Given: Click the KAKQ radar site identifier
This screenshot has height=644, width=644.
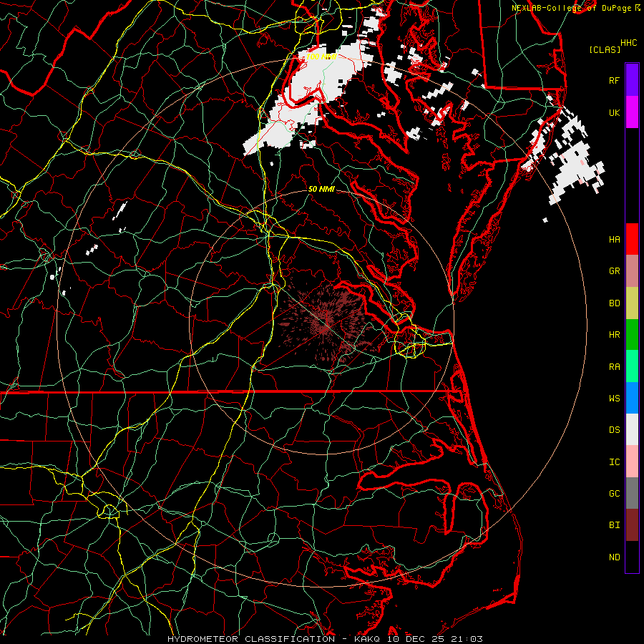Looking at the screenshot, I should [366, 639].
